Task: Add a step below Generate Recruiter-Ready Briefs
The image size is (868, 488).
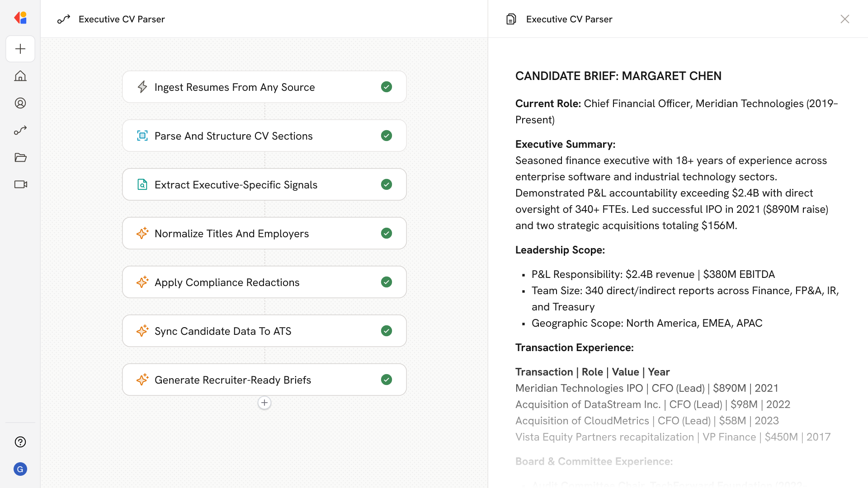Action: [x=264, y=403]
